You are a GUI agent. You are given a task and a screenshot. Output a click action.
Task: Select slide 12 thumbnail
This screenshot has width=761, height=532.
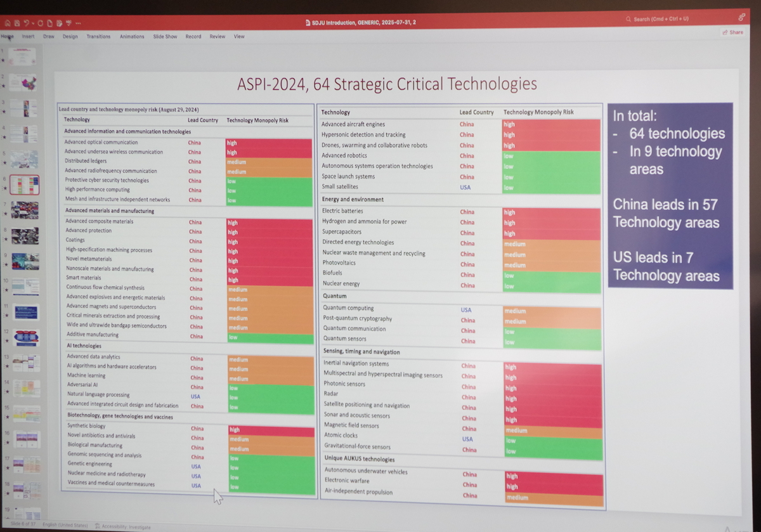pos(26,337)
